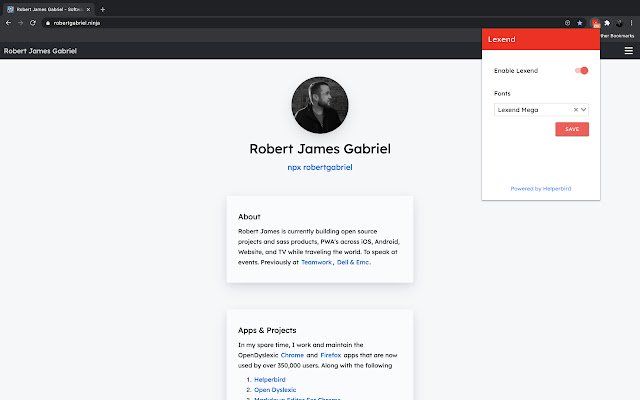Image resolution: width=640 pixels, height=400 pixels.
Task: Bookmark the page with the star icon
Action: pos(580,23)
